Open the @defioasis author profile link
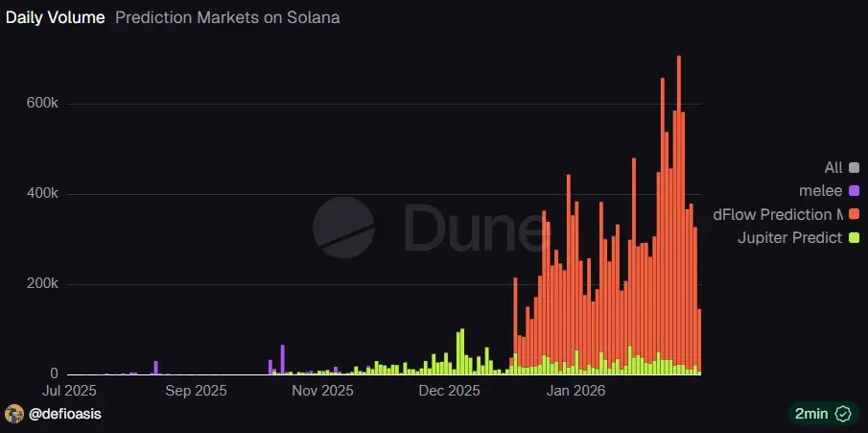This screenshot has height=433, width=868. pyautogui.click(x=65, y=414)
